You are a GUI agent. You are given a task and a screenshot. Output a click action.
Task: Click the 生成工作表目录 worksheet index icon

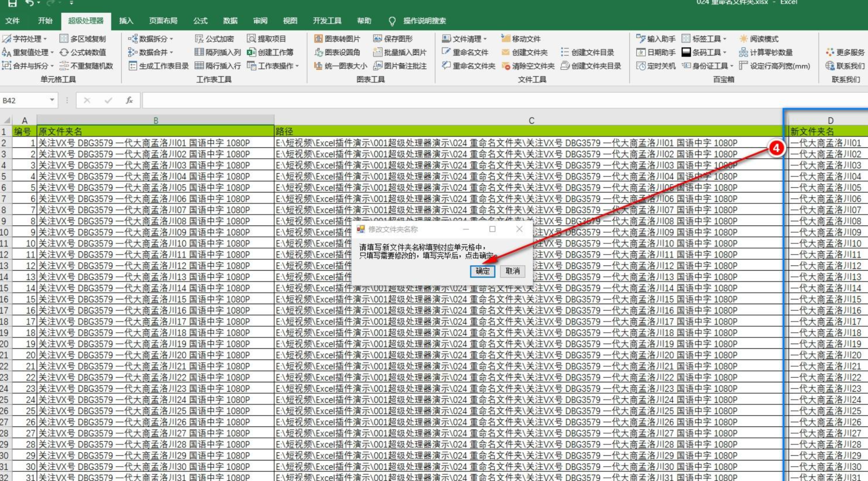(x=133, y=66)
